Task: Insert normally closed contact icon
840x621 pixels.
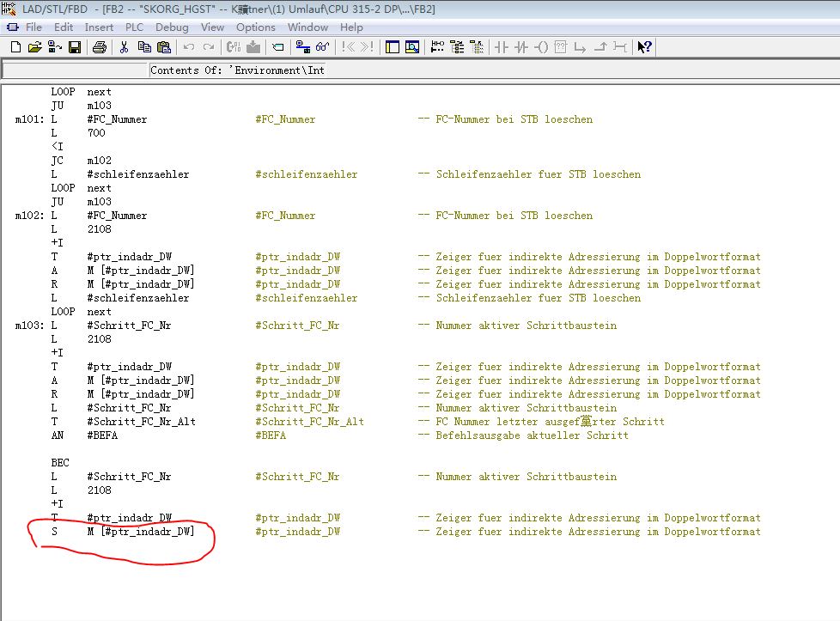Action: (521, 47)
